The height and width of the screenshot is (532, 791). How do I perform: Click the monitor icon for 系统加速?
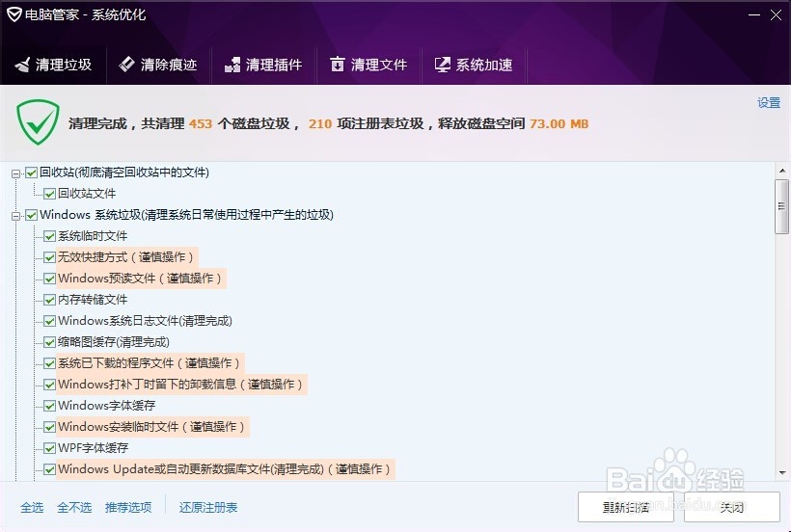443,65
